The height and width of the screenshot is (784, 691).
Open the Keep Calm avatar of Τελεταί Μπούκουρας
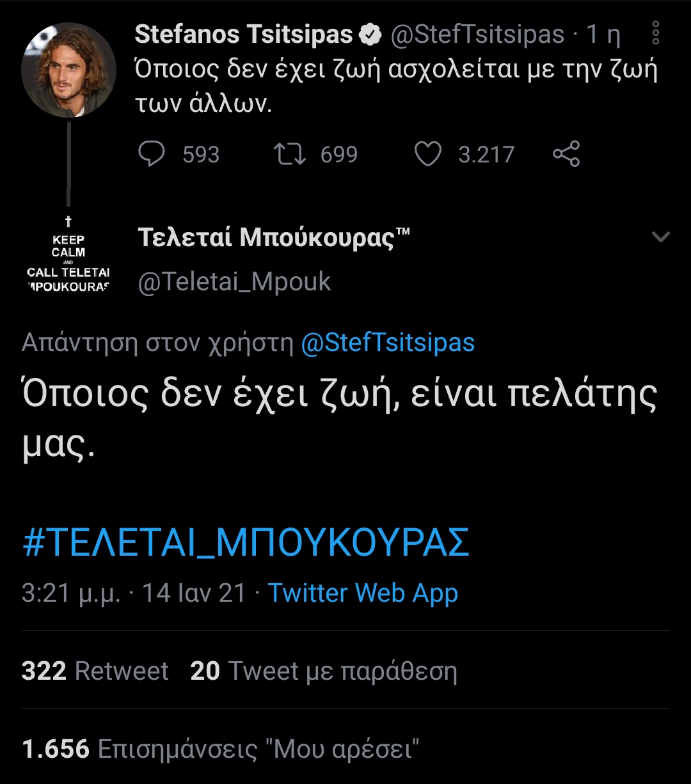pyautogui.click(x=68, y=255)
